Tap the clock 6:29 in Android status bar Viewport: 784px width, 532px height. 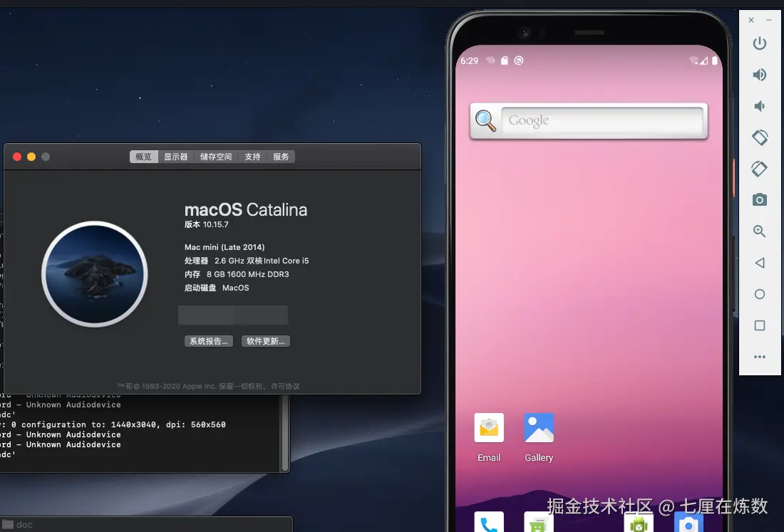(470, 61)
